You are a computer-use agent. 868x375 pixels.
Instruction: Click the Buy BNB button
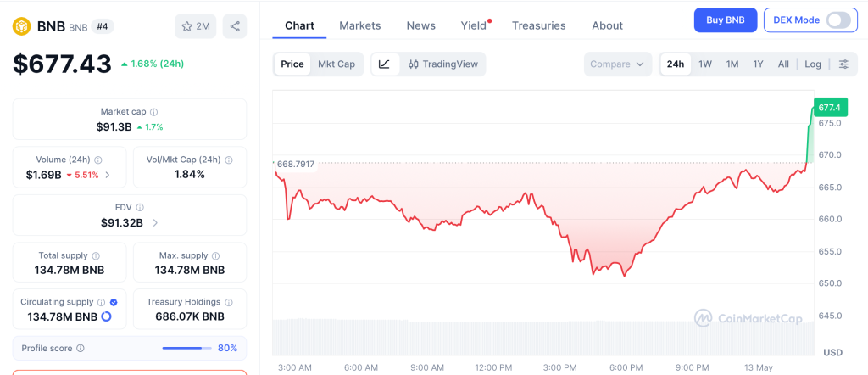click(726, 20)
